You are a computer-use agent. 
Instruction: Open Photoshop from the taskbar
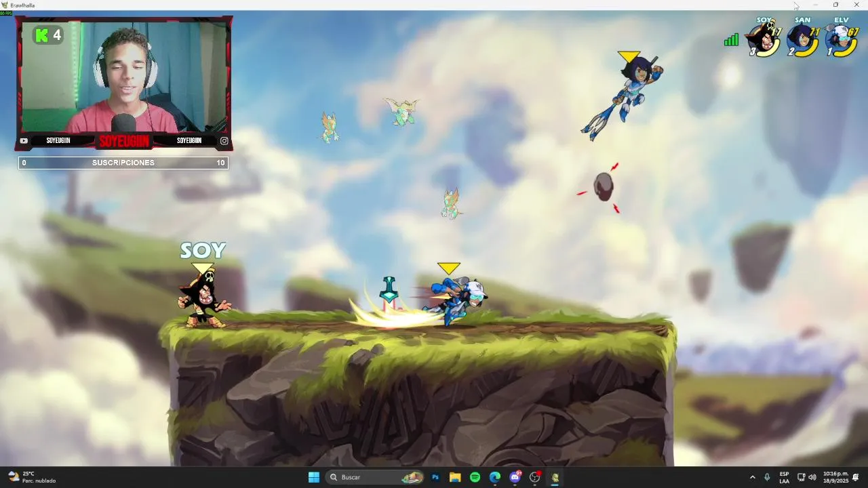coord(435,477)
